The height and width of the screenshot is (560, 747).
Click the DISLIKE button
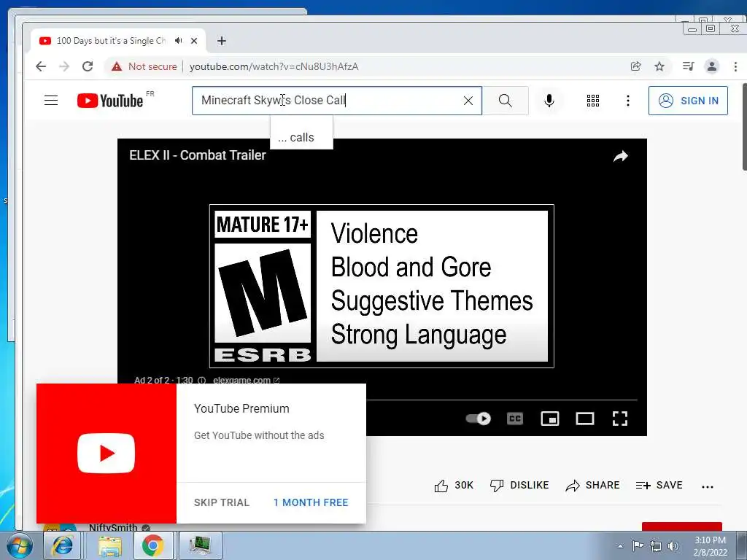click(519, 485)
